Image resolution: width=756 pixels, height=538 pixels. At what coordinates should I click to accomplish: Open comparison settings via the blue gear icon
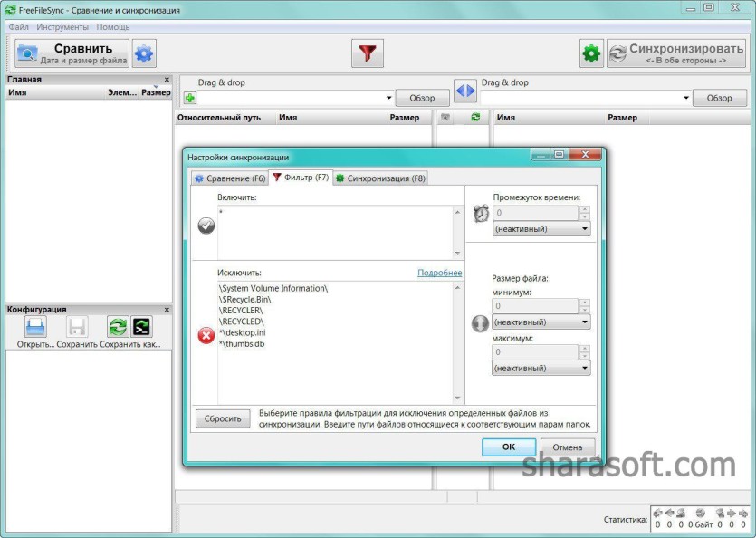tap(144, 53)
